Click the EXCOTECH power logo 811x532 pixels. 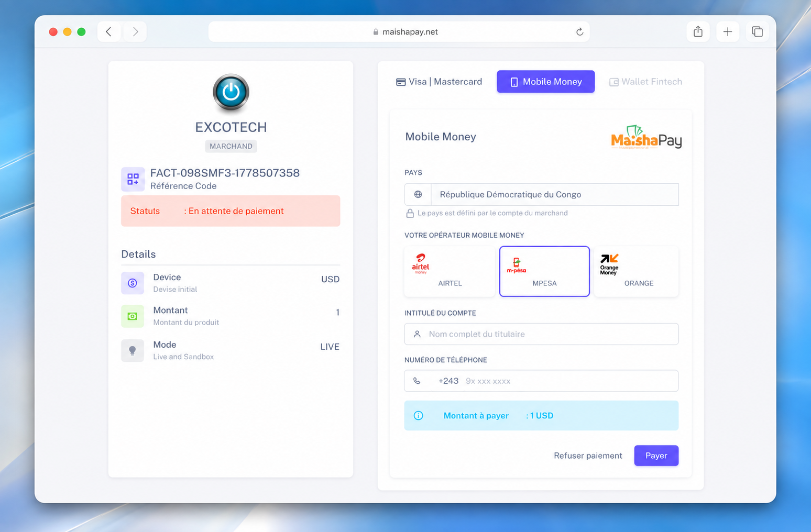[231, 93]
